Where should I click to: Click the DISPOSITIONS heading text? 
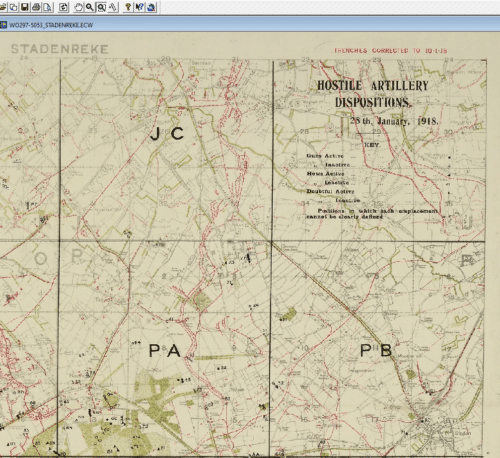373,102
